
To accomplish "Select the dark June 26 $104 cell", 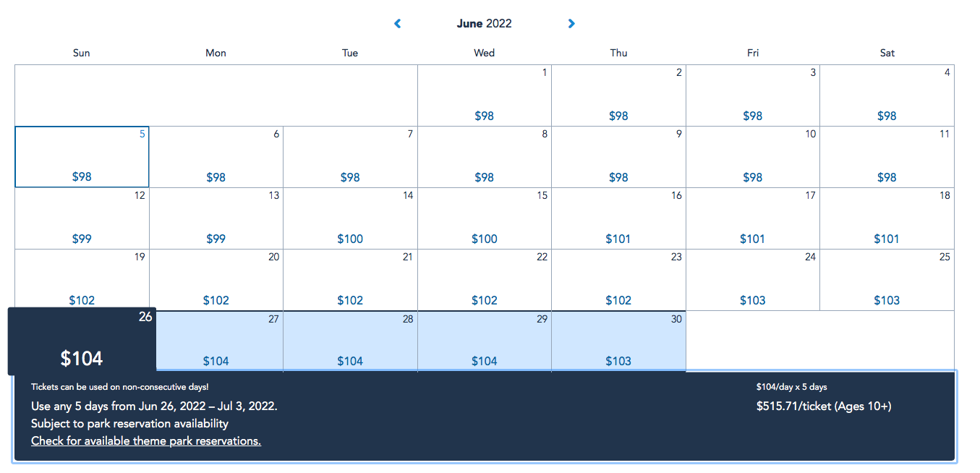I will [x=82, y=341].
